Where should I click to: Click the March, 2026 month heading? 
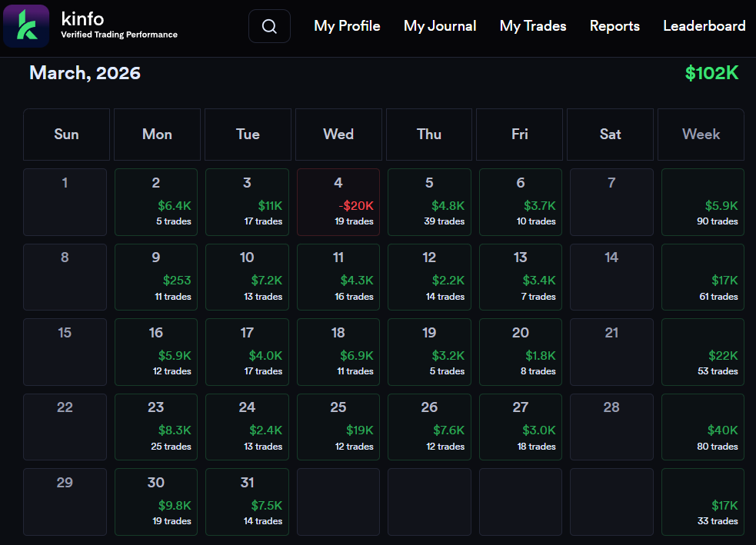(x=85, y=73)
